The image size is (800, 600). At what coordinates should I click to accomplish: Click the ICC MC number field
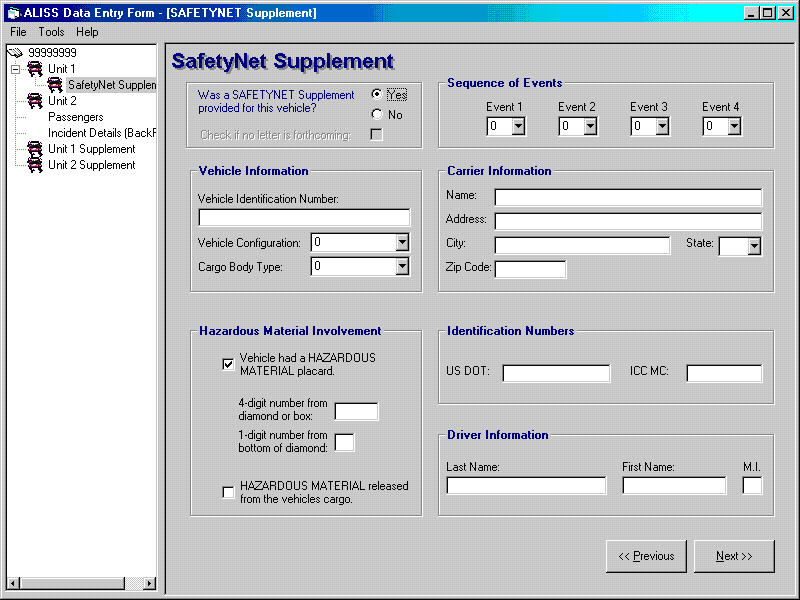(x=724, y=373)
